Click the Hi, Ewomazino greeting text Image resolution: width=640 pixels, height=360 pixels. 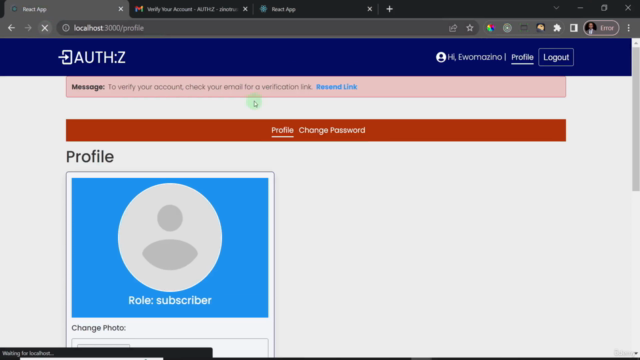pyautogui.click(x=475, y=57)
